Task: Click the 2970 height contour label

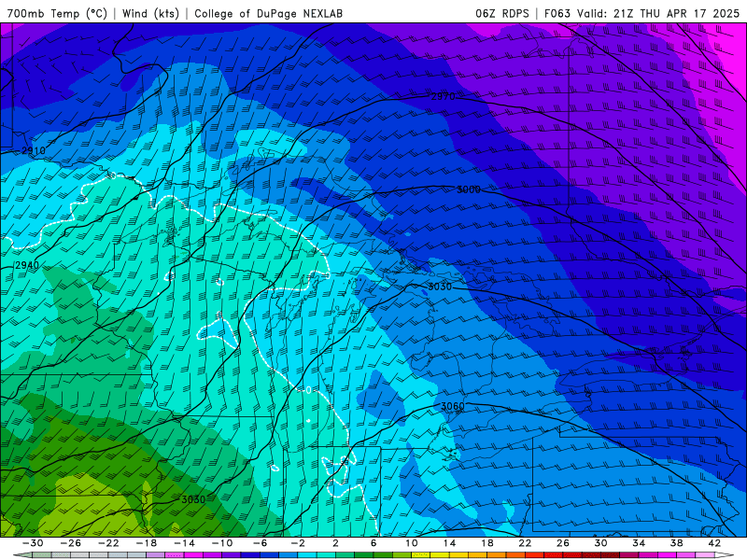Action: [x=443, y=97]
